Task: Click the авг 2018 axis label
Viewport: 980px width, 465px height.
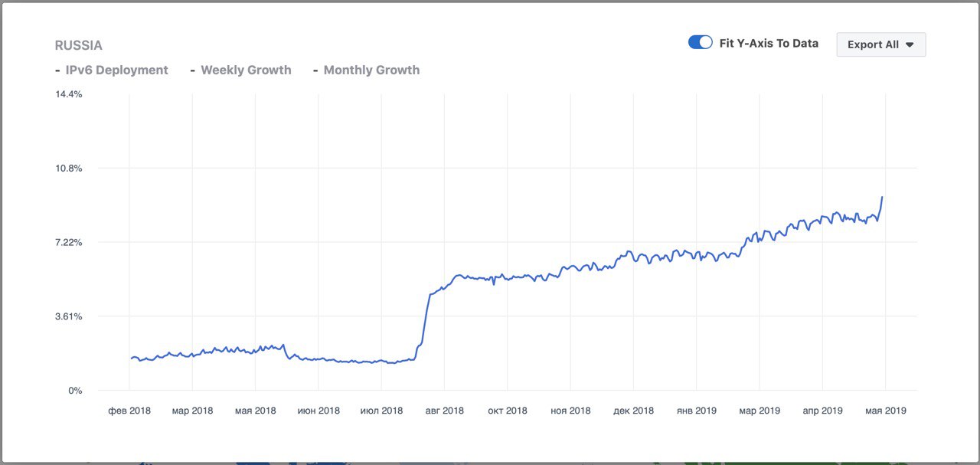Action: [444, 411]
